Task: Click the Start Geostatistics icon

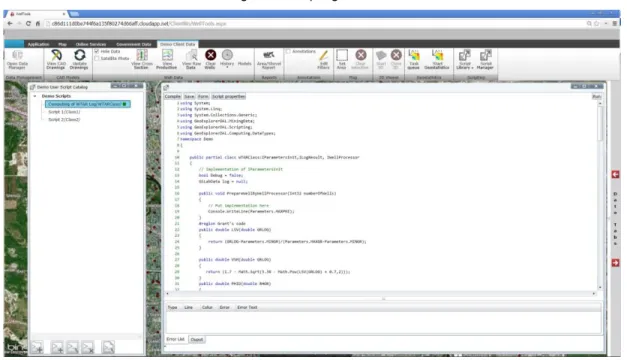Action: pos(437,59)
